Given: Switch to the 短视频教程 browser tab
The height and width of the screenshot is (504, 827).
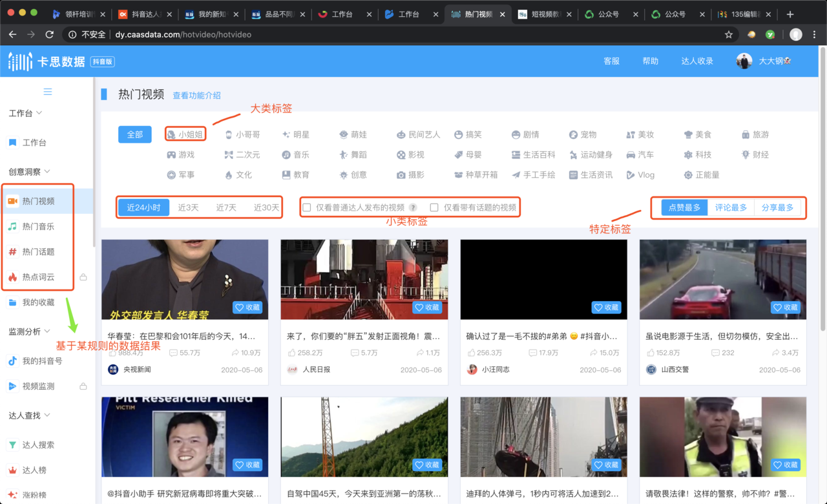Looking at the screenshot, I should point(546,14).
